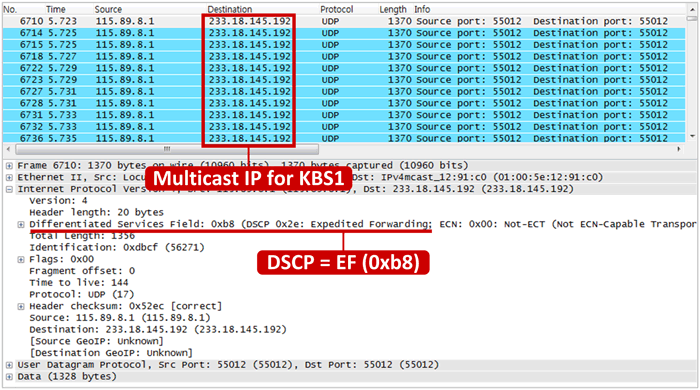Image resolution: width=700 pixels, height=390 pixels.
Task: Click the packet list horizontal scrollbar thumb
Action: coord(167,149)
